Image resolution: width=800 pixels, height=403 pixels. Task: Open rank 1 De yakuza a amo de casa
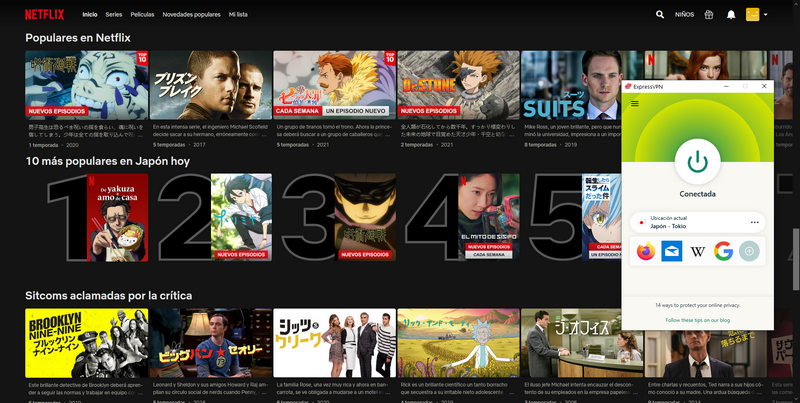coord(117,217)
